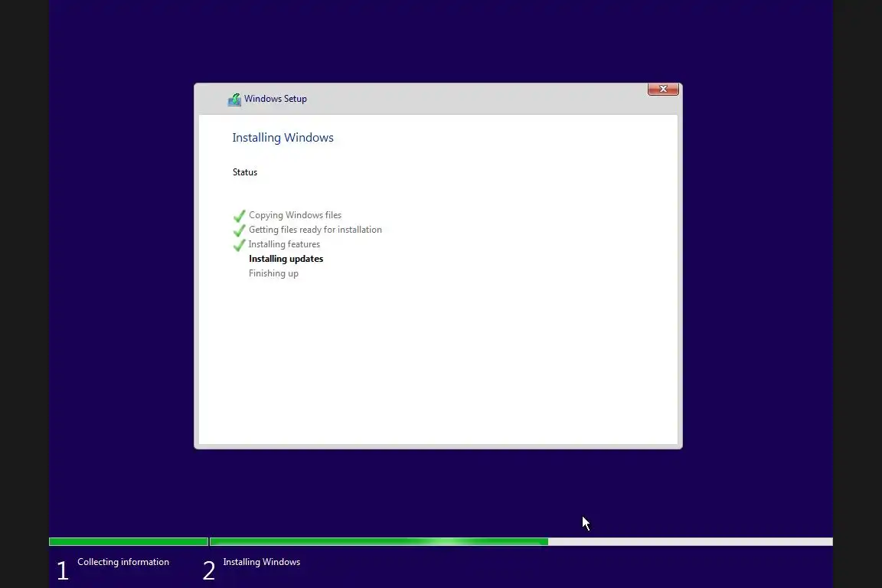Click the green checkmark beside Copying Windows files
882x588 pixels.
tap(239, 216)
